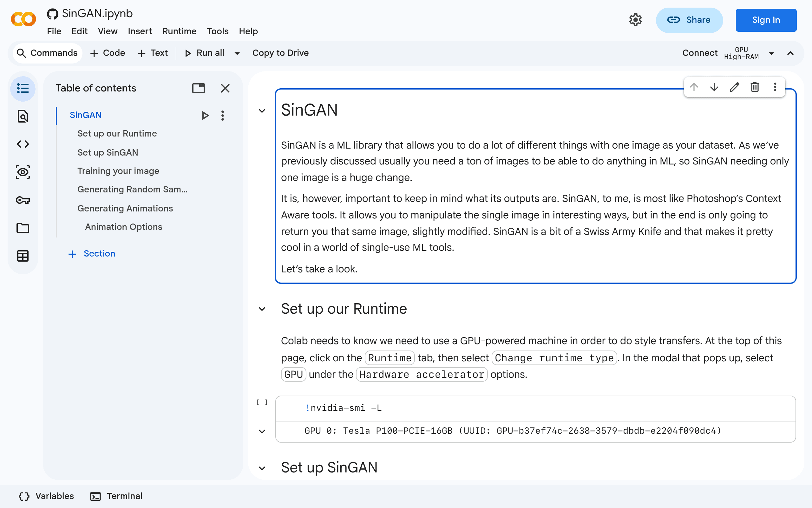Collapse the Set up our Runtime section
The image size is (812, 508).
tap(262, 309)
